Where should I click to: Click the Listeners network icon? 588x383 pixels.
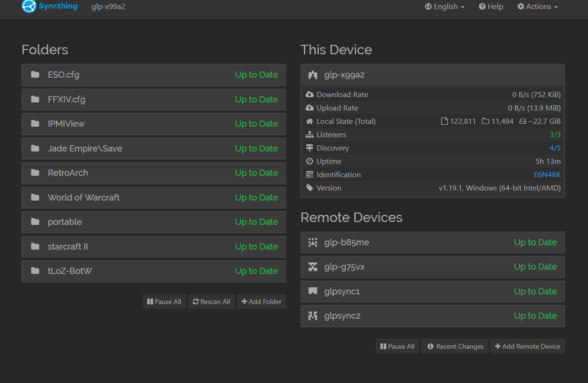coord(309,134)
